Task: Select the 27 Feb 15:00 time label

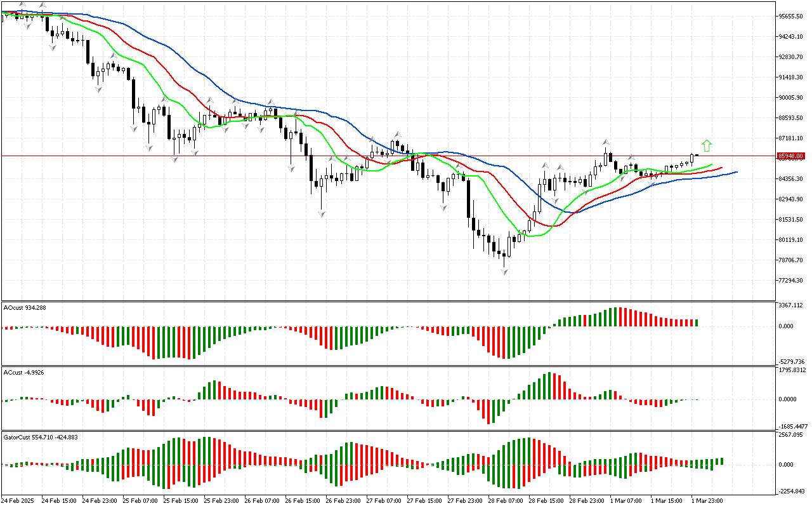Action: coord(423,501)
